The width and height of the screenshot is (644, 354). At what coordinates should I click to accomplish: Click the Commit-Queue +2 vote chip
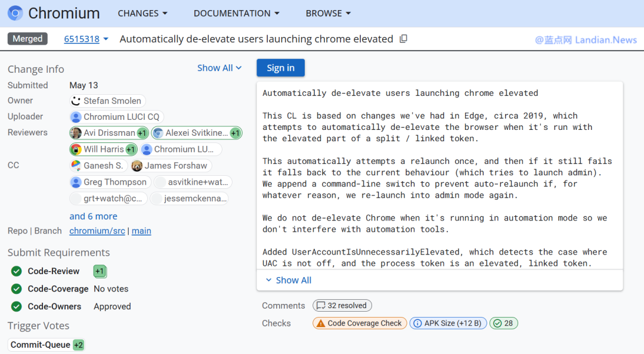coord(47,345)
